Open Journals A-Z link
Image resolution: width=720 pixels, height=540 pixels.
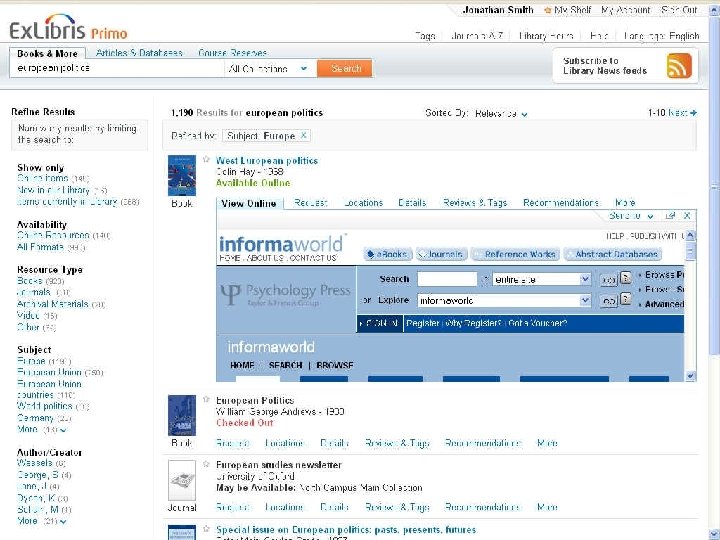pyautogui.click(x=477, y=35)
